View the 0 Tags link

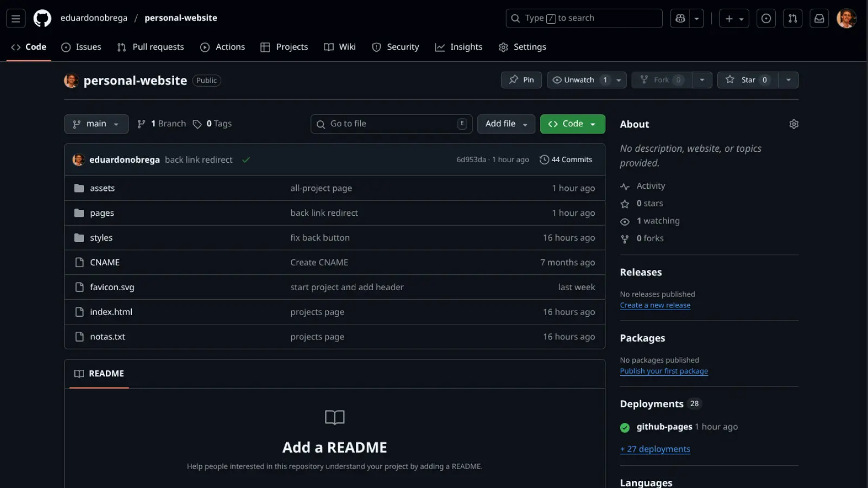pos(212,124)
